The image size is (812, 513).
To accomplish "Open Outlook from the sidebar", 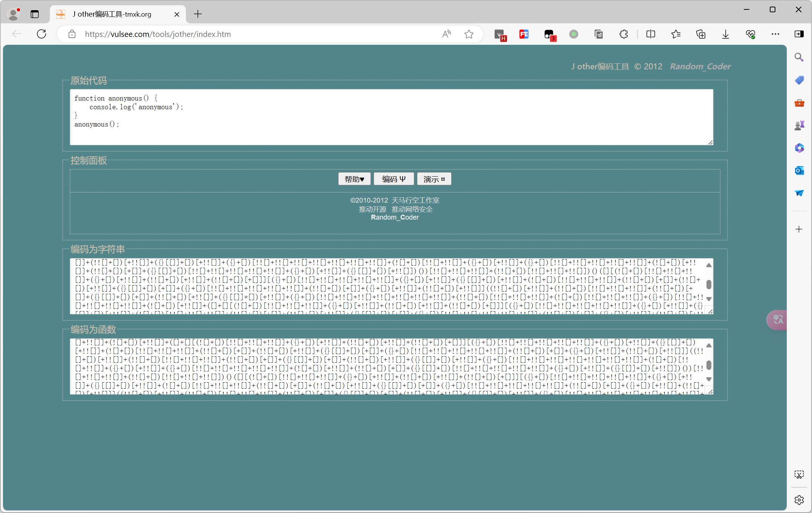I will point(799,171).
